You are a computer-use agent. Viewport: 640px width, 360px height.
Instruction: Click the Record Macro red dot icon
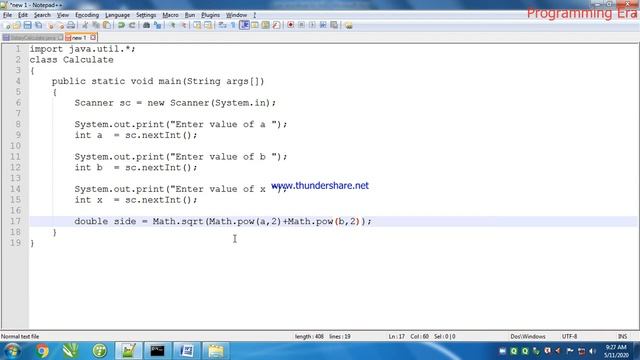click(290, 25)
